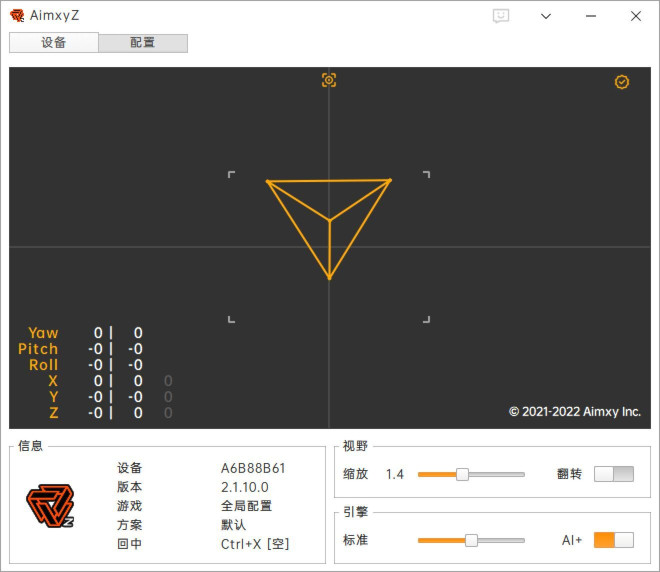Click the Ctrl+X recenter hotkey value

click(x=255, y=544)
